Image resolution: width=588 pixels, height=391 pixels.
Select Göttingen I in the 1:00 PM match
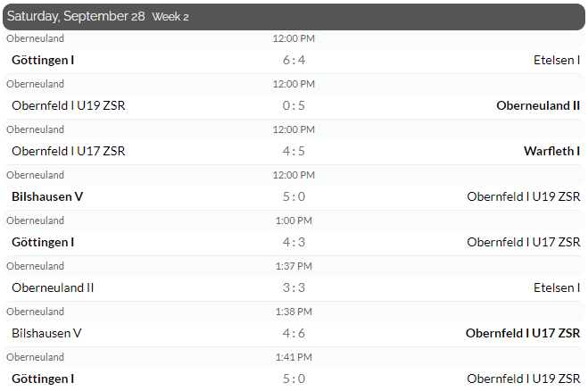43,243
